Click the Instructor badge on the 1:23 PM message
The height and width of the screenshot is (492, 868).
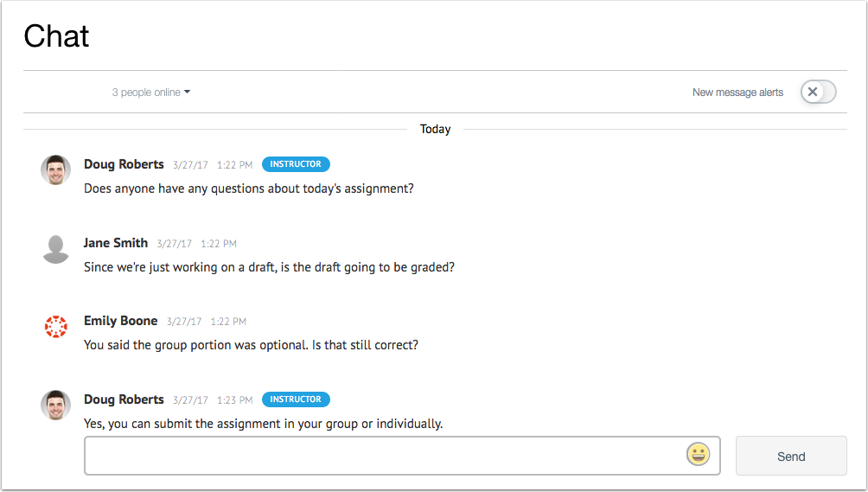[x=295, y=399]
